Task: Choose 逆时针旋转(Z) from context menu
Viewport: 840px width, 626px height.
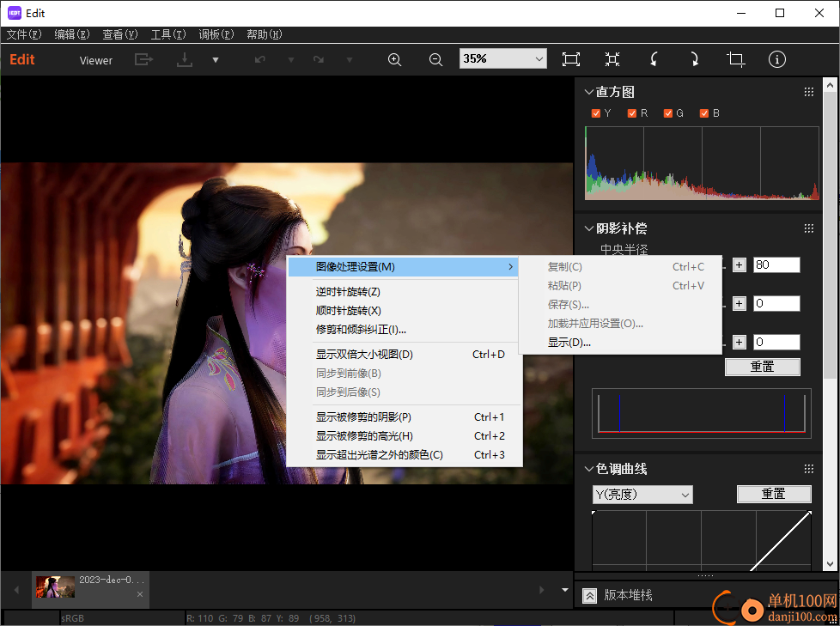Action: (x=404, y=292)
